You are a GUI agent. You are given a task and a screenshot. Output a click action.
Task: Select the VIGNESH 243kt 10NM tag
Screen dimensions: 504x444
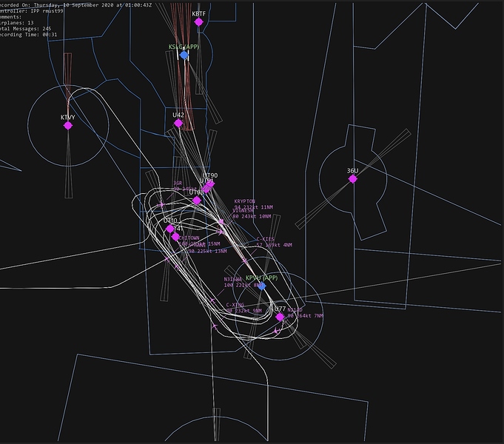tap(252, 213)
